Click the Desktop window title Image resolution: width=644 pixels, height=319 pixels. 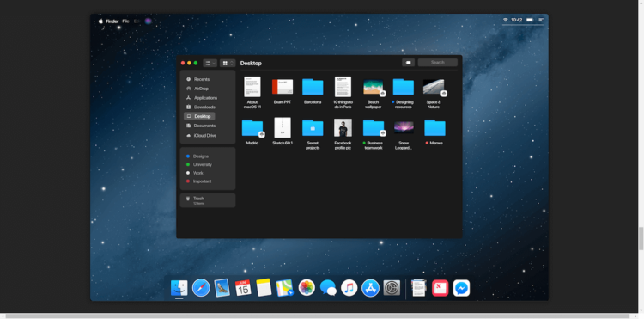point(251,64)
